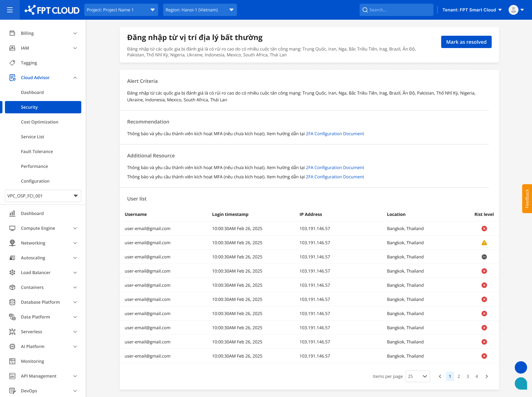Image resolution: width=532 pixels, height=397 pixels.
Task: Click the Rist level column header
Action: (x=484, y=214)
